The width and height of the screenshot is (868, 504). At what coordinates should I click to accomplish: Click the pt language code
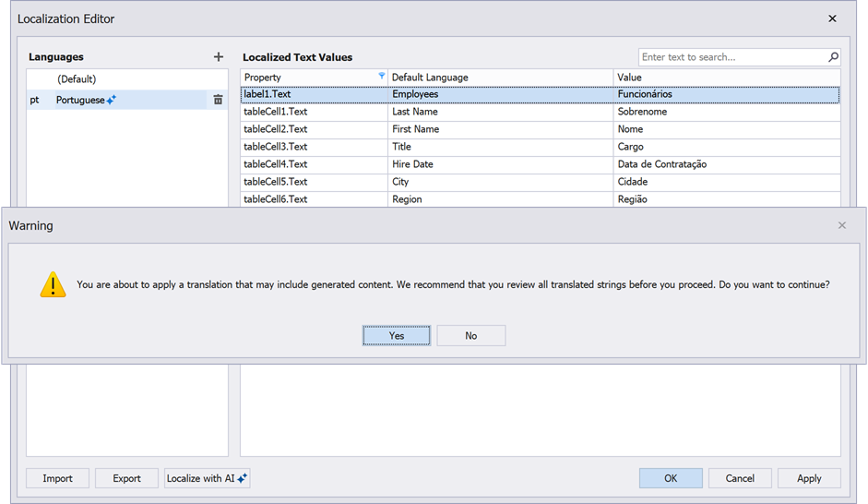coord(34,101)
